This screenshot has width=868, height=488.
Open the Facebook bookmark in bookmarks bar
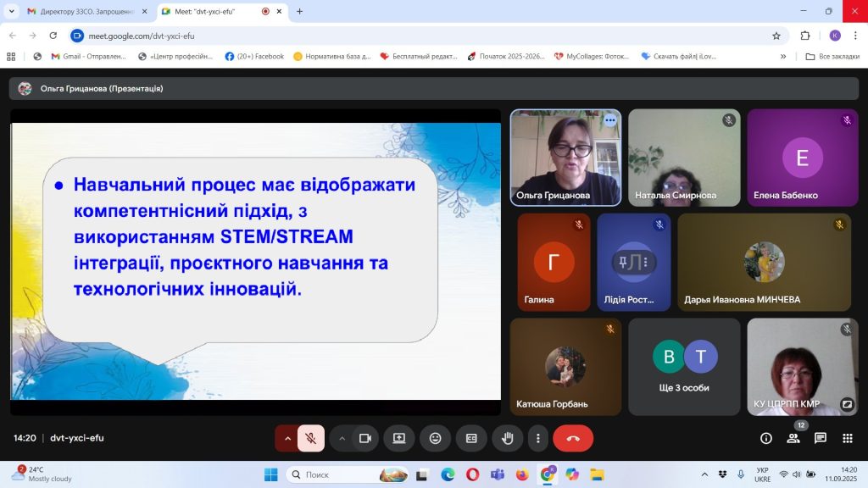254,57
